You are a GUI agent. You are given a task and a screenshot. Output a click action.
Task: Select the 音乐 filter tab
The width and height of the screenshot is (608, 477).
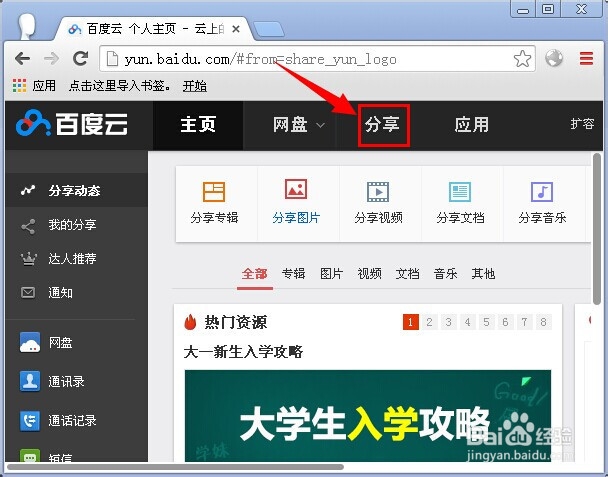pos(446,274)
